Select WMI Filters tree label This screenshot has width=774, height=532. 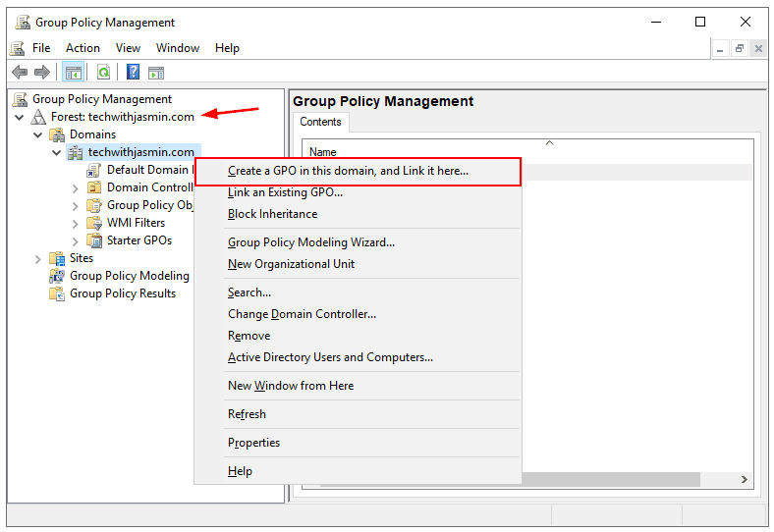[x=137, y=223]
